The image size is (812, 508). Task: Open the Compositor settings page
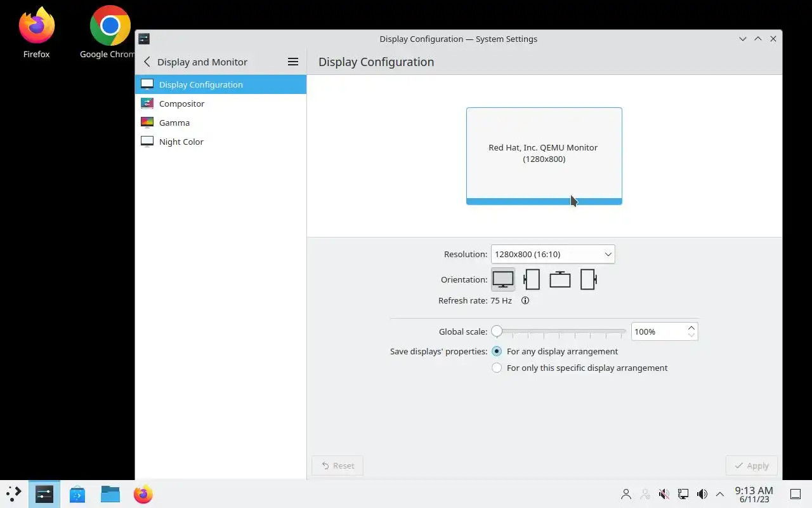(221, 104)
